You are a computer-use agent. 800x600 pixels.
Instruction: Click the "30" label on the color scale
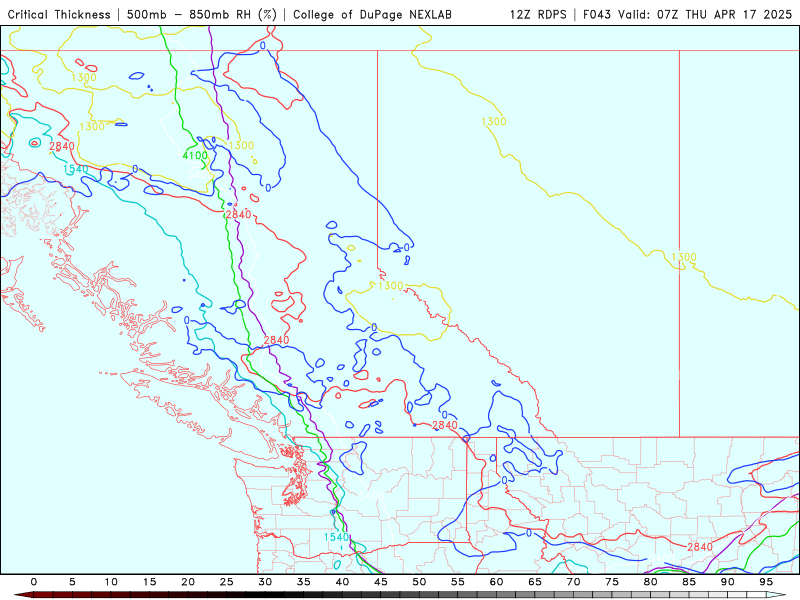(265, 582)
